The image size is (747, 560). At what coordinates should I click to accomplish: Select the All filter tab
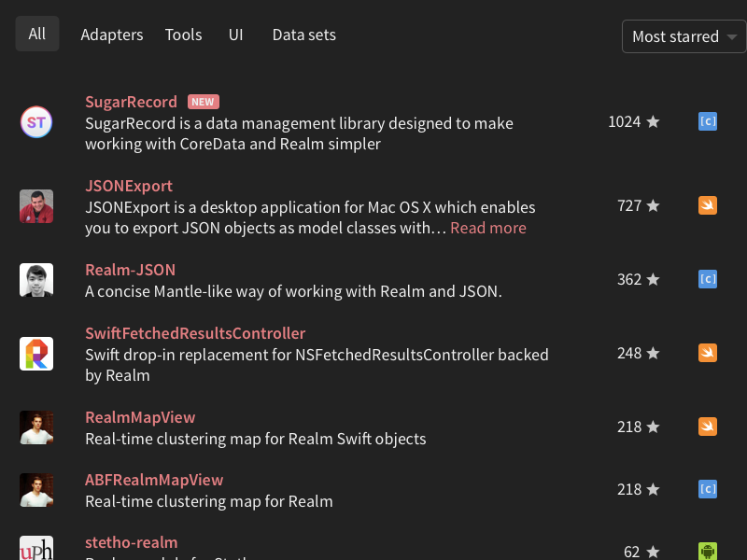coord(37,34)
